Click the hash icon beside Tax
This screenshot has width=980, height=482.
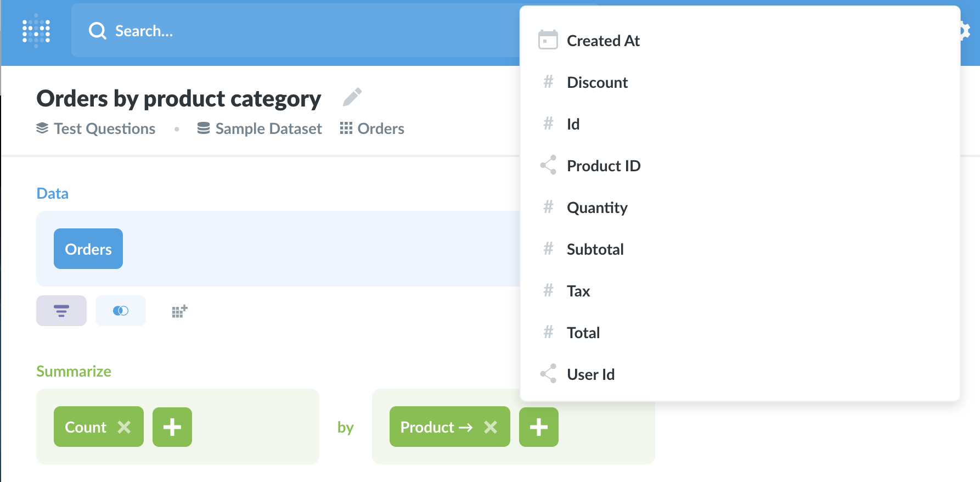pyautogui.click(x=548, y=290)
